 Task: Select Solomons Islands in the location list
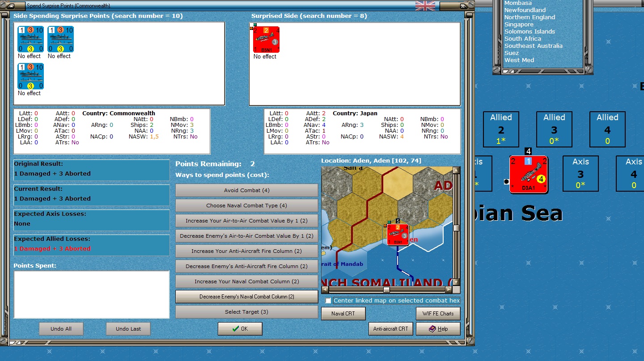530,31
